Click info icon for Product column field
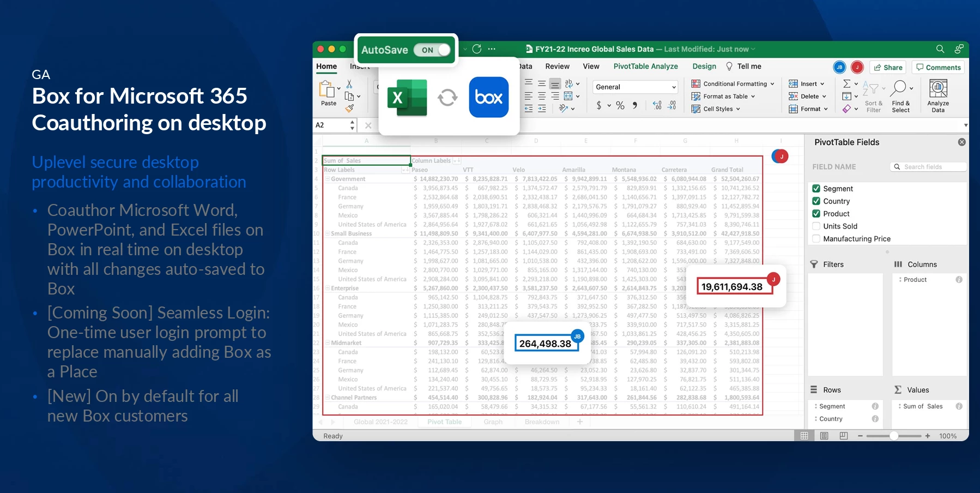 tap(959, 280)
